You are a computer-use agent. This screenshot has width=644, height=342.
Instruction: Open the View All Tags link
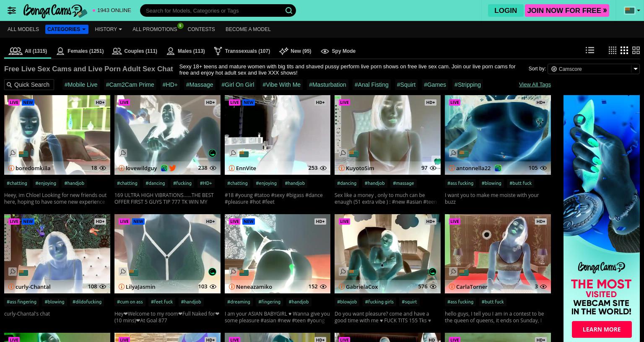(x=535, y=85)
